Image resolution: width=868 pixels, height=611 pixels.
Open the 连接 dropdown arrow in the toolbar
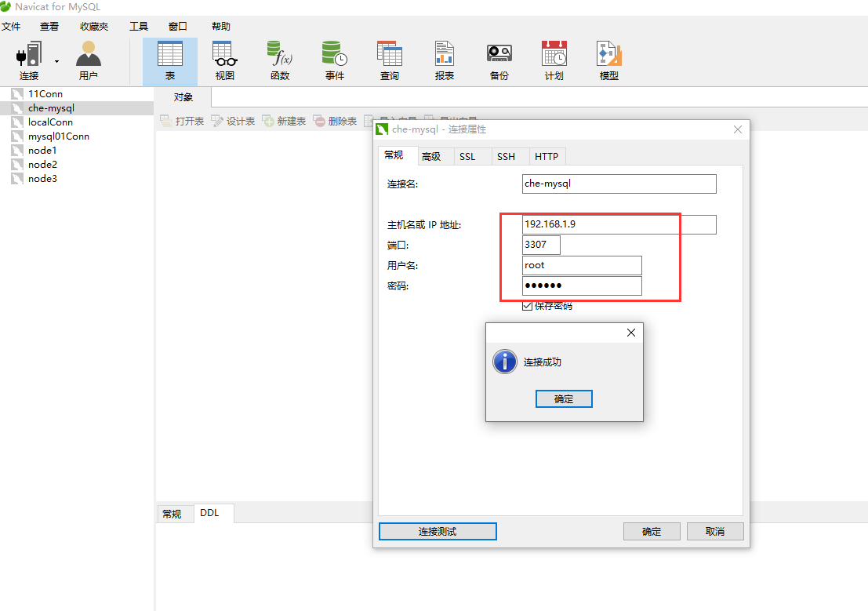pos(56,61)
